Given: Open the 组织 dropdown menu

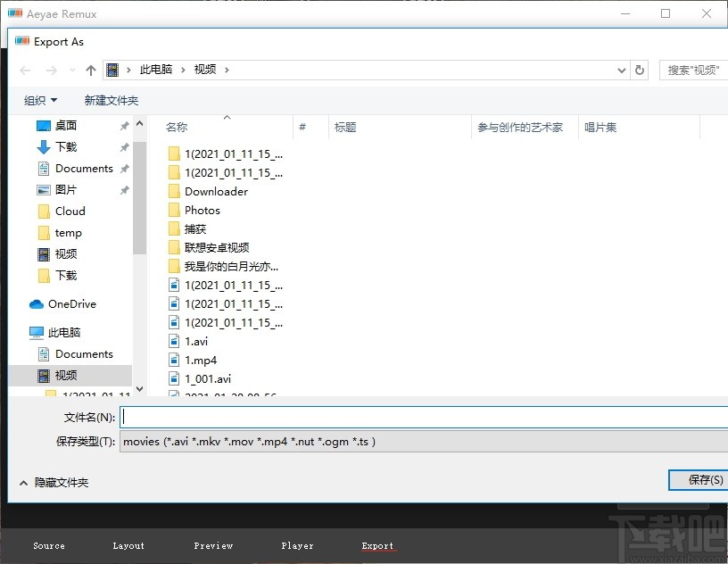Looking at the screenshot, I should point(40,100).
